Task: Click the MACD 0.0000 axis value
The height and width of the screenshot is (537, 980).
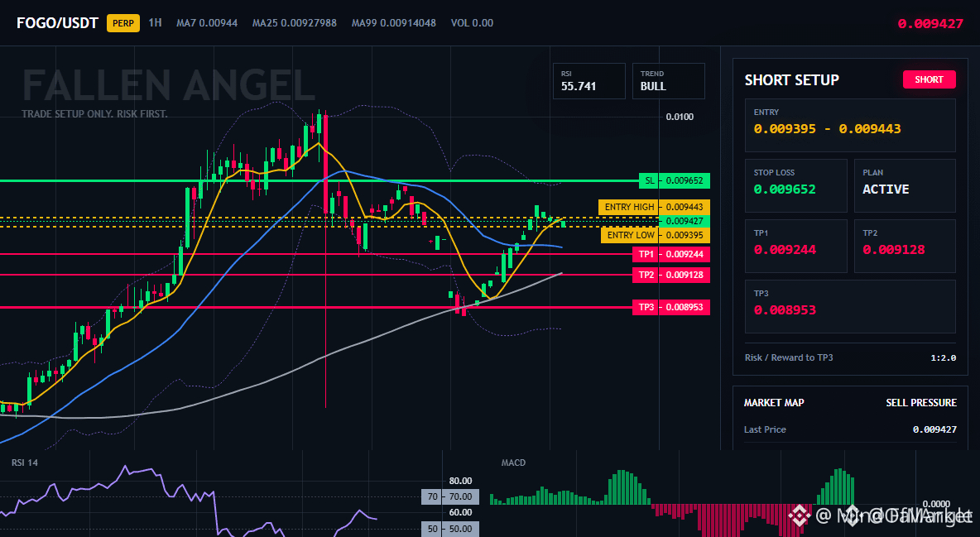Action: [x=936, y=504]
